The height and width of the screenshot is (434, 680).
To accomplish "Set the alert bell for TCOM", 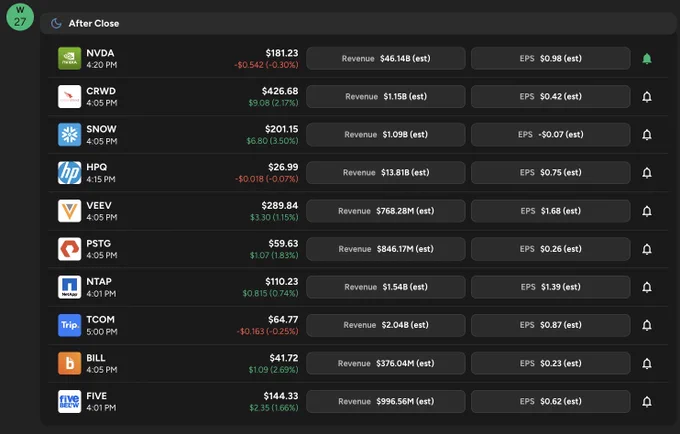I will (x=647, y=326).
